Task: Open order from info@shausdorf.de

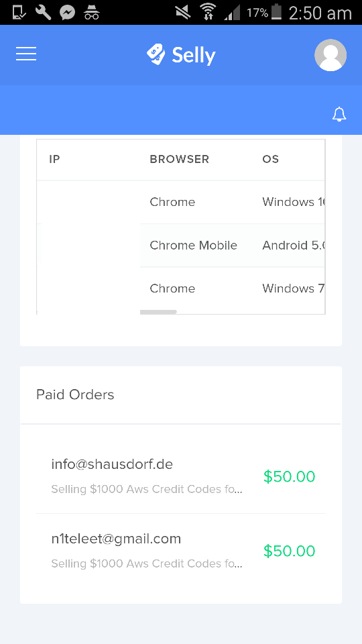Action: click(180, 476)
